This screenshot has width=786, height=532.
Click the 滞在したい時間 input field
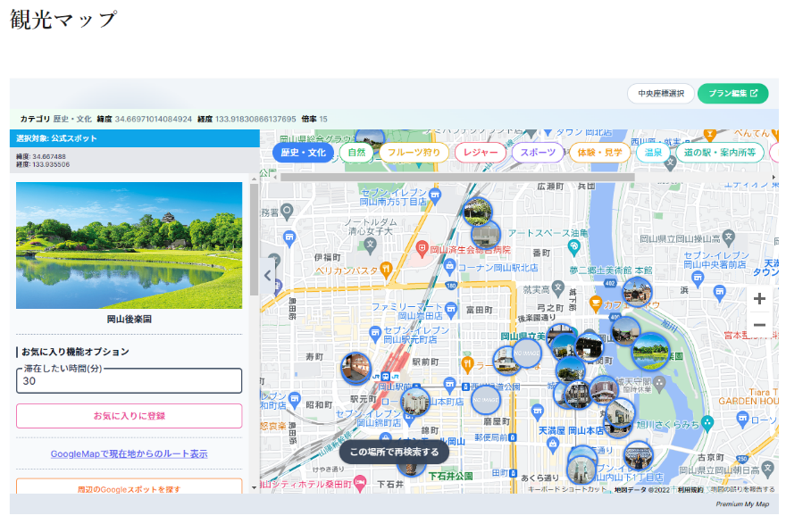pos(129,381)
